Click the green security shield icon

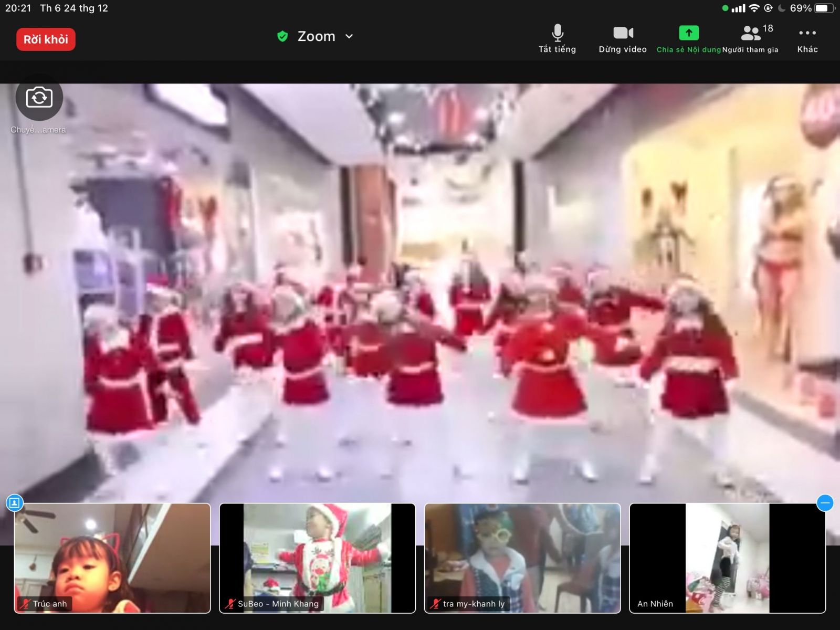coord(282,36)
